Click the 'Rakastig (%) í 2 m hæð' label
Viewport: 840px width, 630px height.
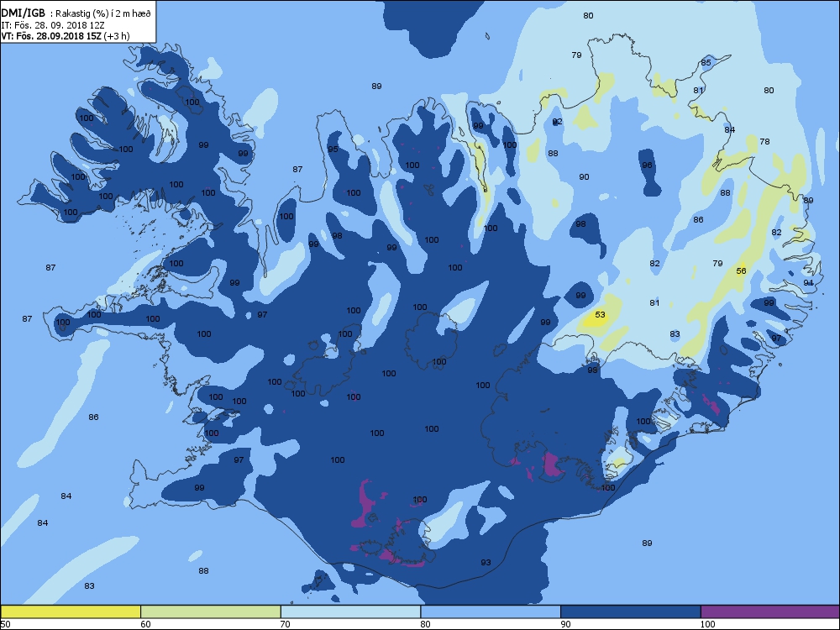pyautogui.click(x=103, y=14)
